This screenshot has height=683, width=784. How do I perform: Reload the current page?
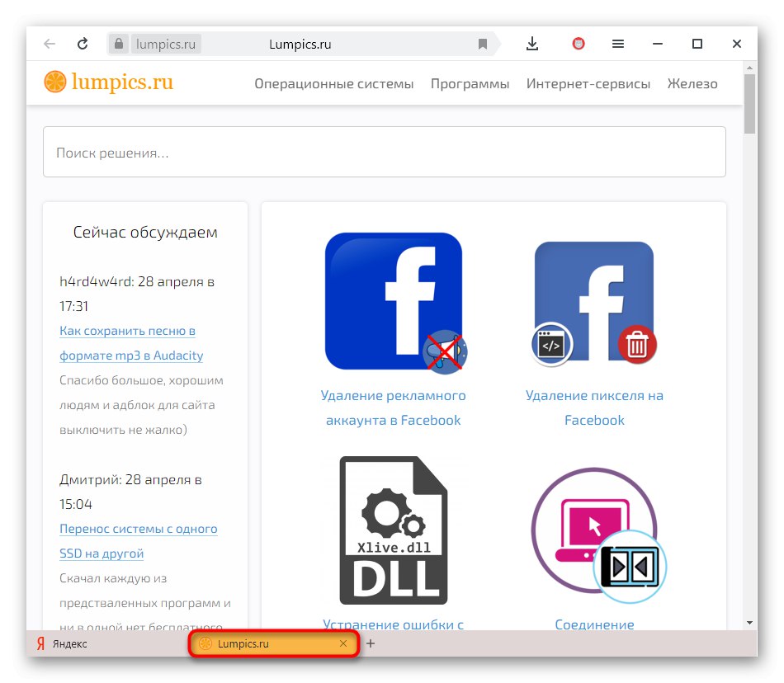[x=82, y=44]
